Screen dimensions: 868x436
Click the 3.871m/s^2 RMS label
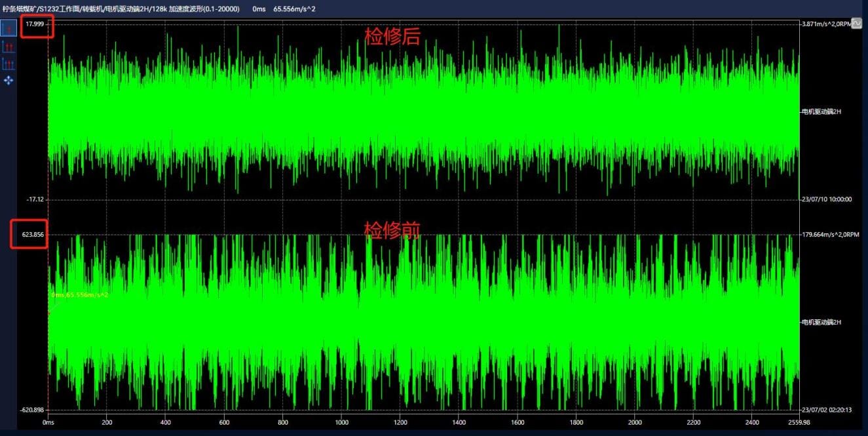tap(827, 24)
